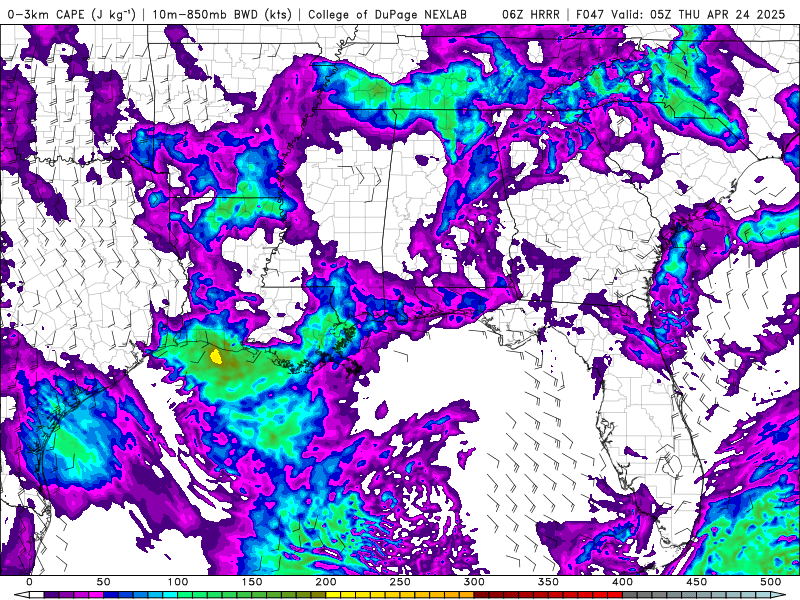The width and height of the screenshot is (800, 600).
Task: Click the '400' label on the color scale
Action: pos(622,582)
